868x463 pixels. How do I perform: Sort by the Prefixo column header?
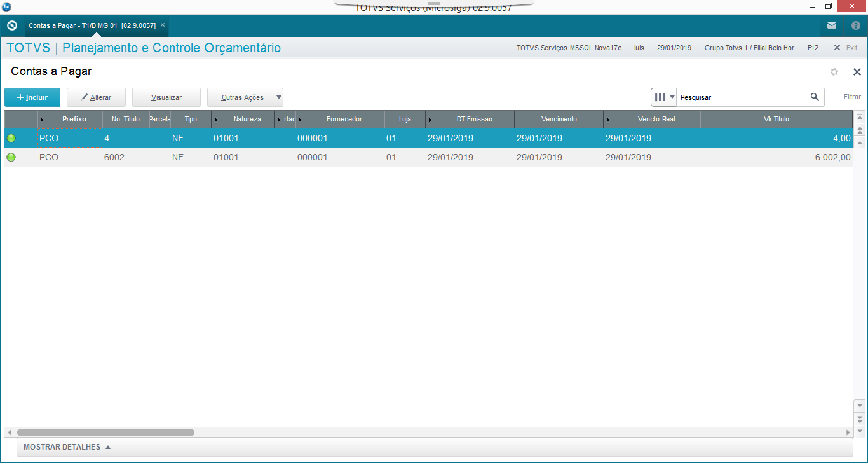[x=70, y=119]
